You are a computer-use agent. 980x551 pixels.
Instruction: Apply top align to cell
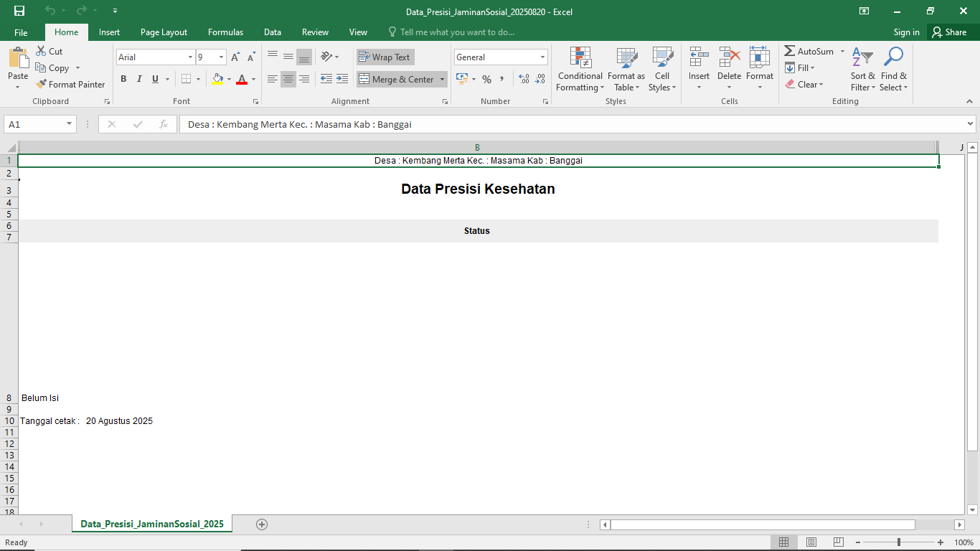273,57
